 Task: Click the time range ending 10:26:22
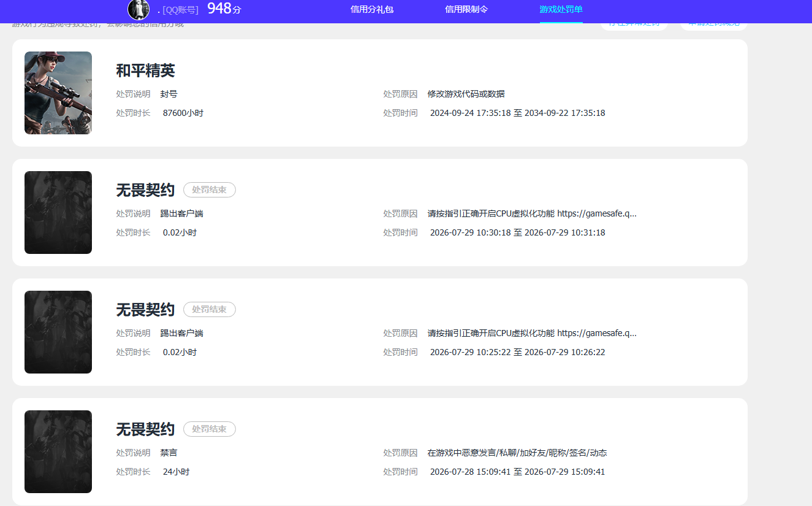[518, 352]
